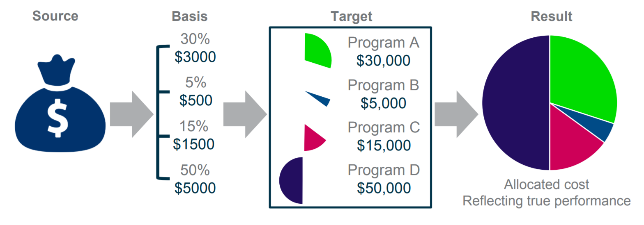Click the Program D $50,000 label
644x225 pixels.
pyautogui.click(x=384, y=179)
